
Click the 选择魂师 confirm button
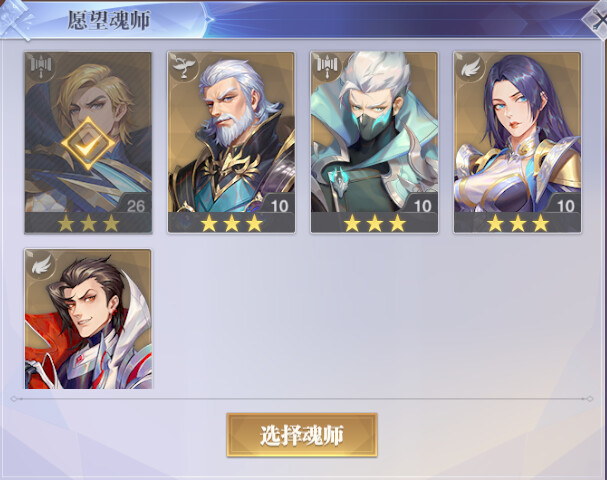pyautogui.click(x=302, y=435)
